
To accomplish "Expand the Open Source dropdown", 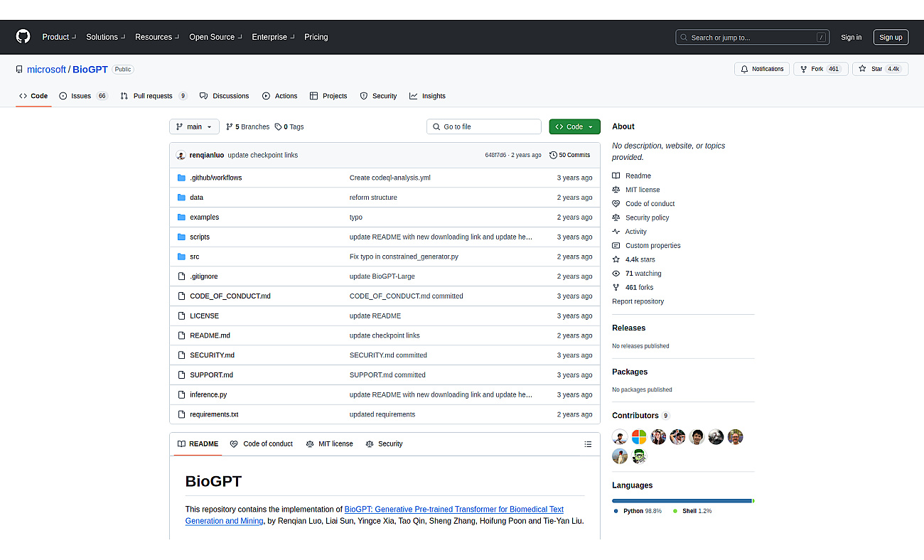I will [x=216, y=37].
